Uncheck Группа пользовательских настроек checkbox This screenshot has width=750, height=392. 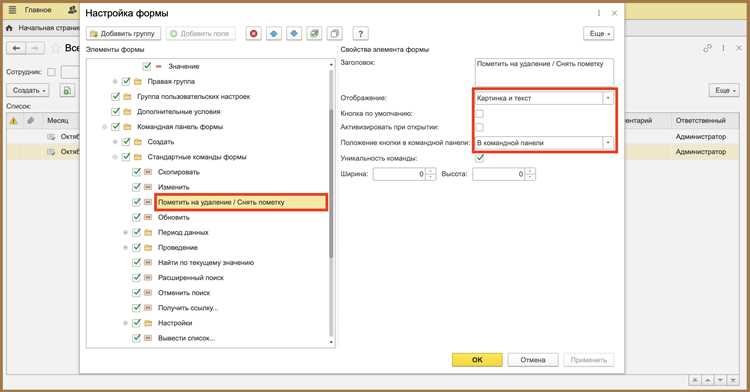point(115,97)
